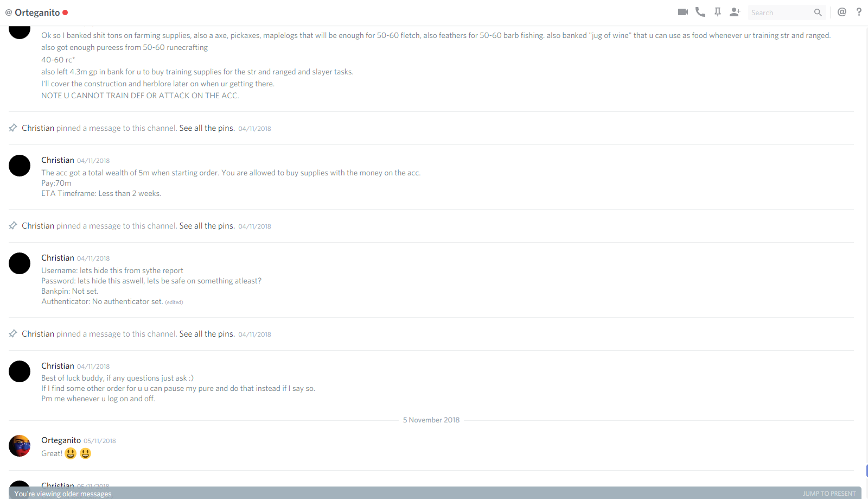Open first "See all the pins" link

[207, 128]
